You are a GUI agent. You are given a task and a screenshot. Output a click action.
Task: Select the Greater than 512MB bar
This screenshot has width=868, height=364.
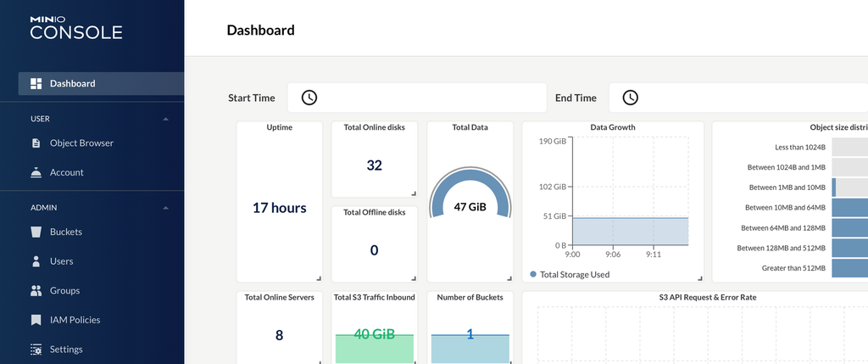click(x=849, y=267)
